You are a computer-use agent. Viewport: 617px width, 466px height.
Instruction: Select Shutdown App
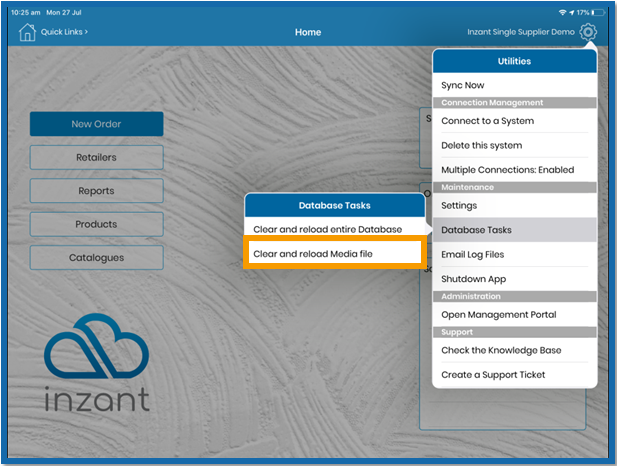click(515, 279)
